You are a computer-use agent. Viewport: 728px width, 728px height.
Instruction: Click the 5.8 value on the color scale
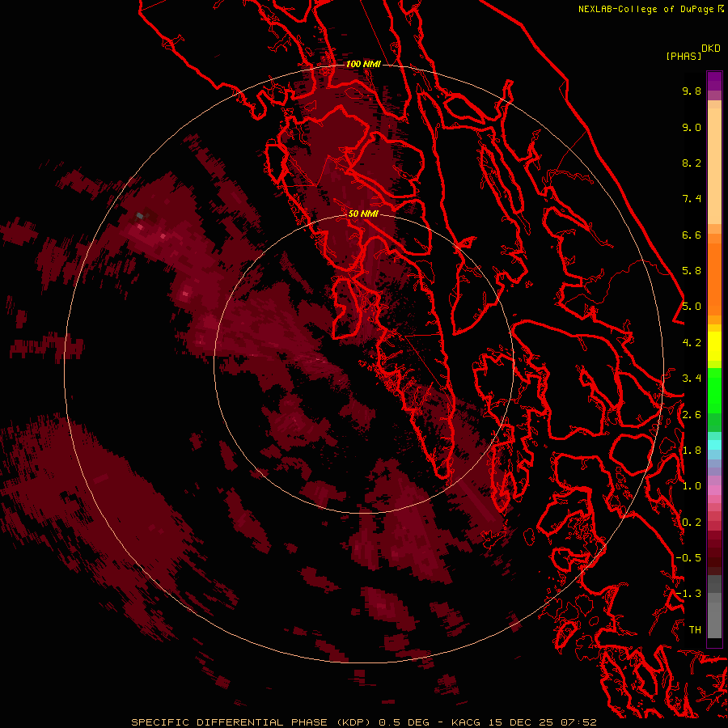(692, 271)
